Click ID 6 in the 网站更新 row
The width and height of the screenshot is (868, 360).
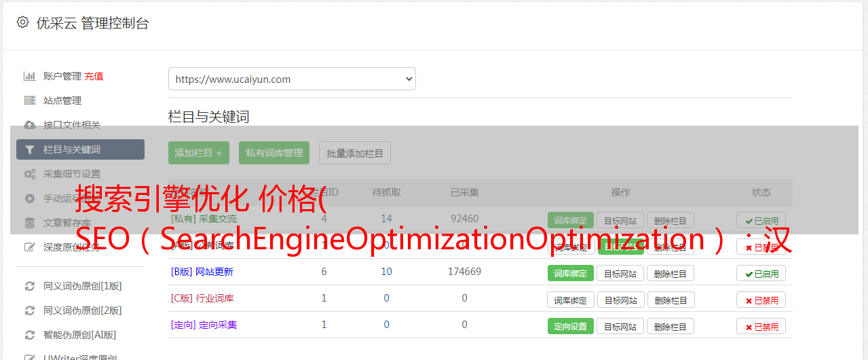pos(324,272)
